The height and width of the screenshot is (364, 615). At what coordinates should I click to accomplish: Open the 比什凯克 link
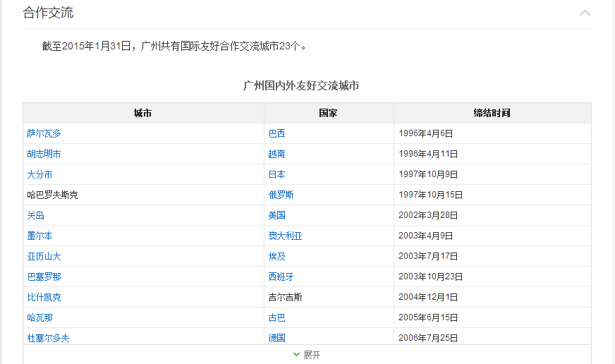click(44, 297)
